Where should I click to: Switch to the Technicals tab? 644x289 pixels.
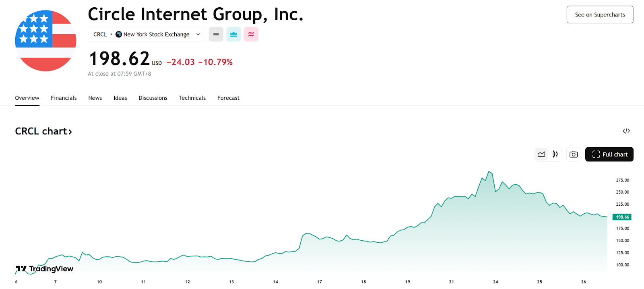point(192,98)
